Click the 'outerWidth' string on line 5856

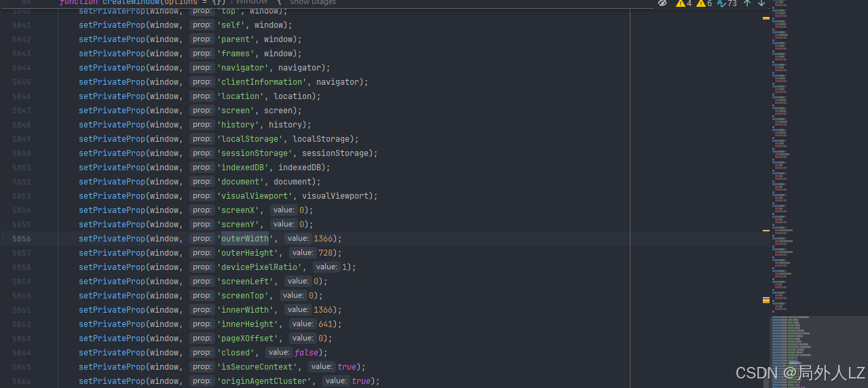tap(245, 239)
